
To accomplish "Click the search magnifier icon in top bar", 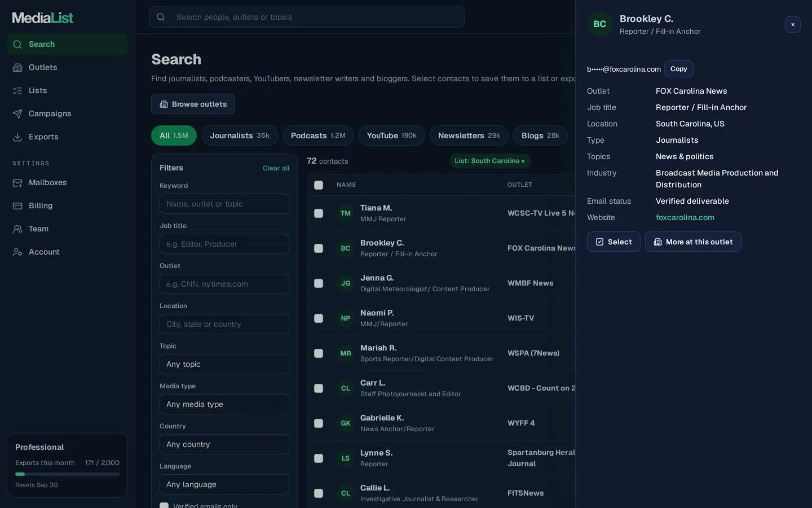I will tap(161, 17).
